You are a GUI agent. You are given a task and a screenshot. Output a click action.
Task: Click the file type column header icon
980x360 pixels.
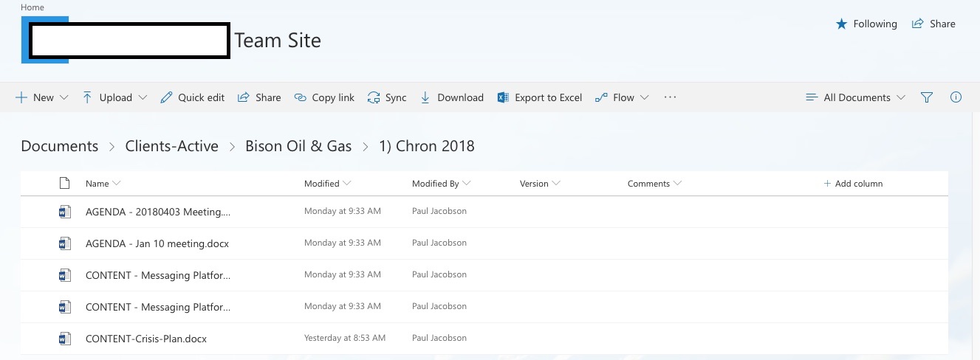pos(64,184)
